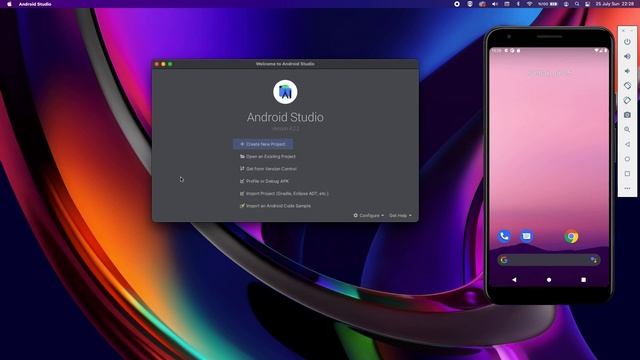Screen dimensions: 640x360
Task: Click emulator zoom magnifier icon
Action: pos(627,130)
